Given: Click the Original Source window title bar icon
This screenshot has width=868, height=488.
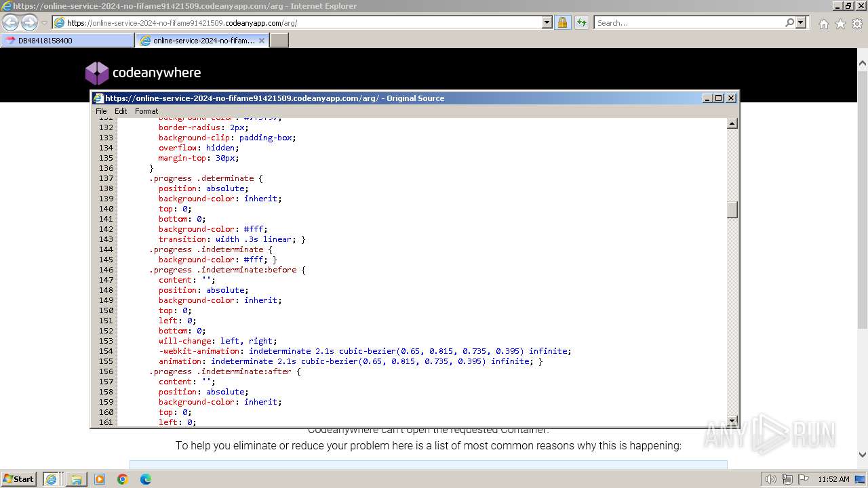Looking at the screenshot, I should click(98, 98).
